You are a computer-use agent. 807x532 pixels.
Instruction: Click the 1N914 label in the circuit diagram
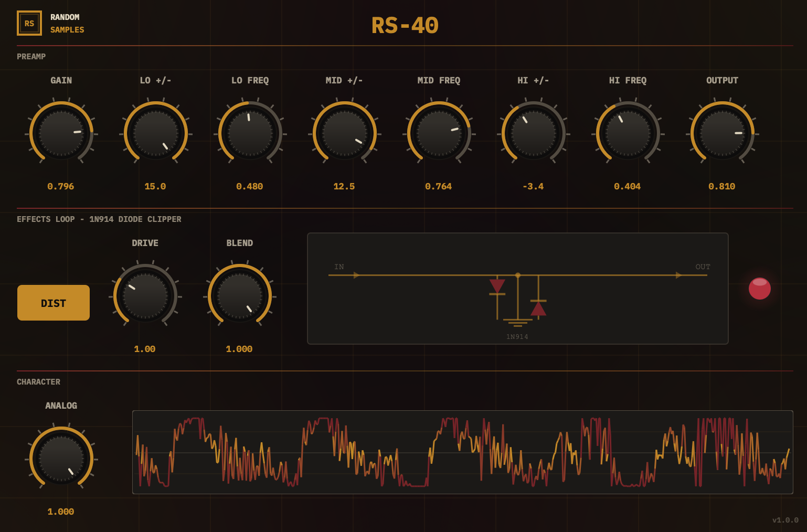click(x=517, y=337)
